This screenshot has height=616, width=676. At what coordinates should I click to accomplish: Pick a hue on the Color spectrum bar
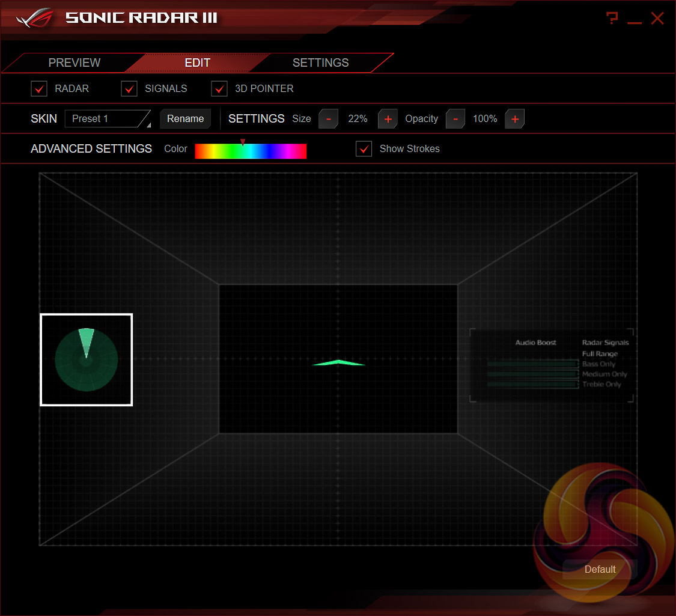click(x=251, y=151)
